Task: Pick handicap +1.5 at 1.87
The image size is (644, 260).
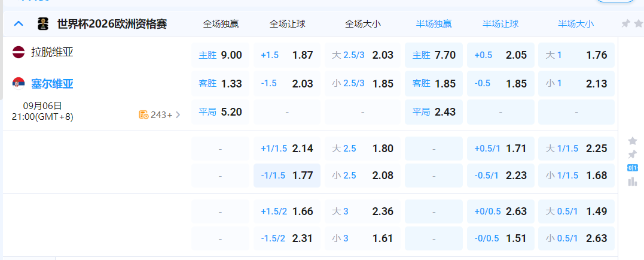Action: [x=286, y=55]
